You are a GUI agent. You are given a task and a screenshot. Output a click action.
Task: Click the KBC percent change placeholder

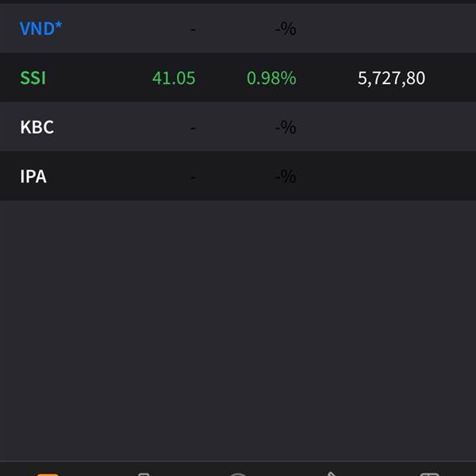[286, 127]
